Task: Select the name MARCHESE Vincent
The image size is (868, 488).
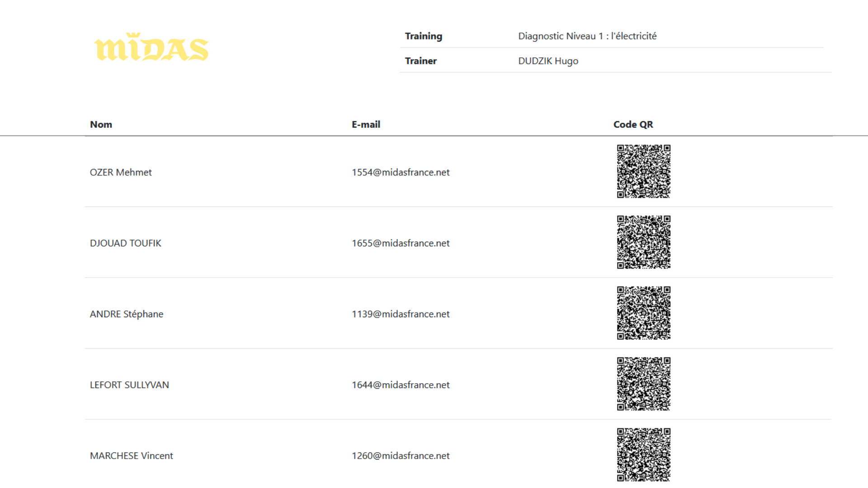Action: point(131,456)
